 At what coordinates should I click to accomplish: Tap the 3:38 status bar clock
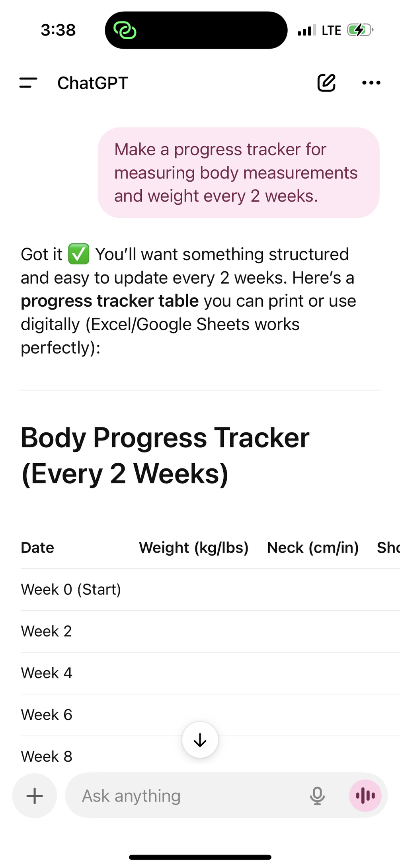tap(58, 30)
